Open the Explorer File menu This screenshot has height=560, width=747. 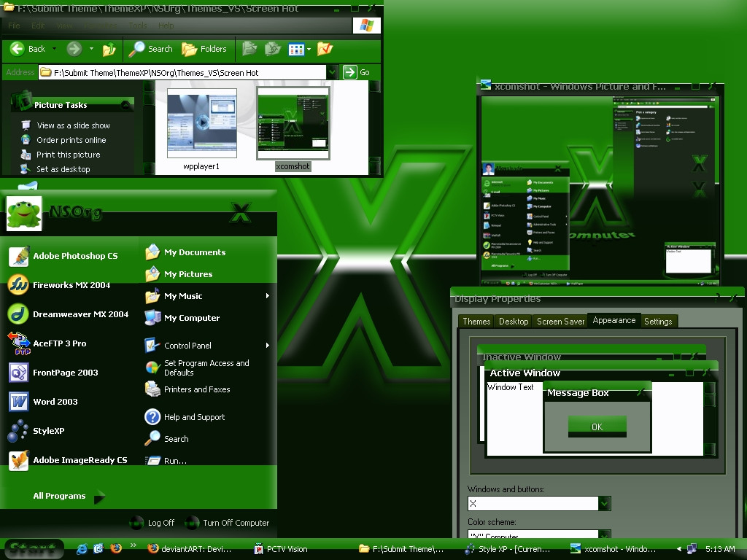(x=14, y=26)
